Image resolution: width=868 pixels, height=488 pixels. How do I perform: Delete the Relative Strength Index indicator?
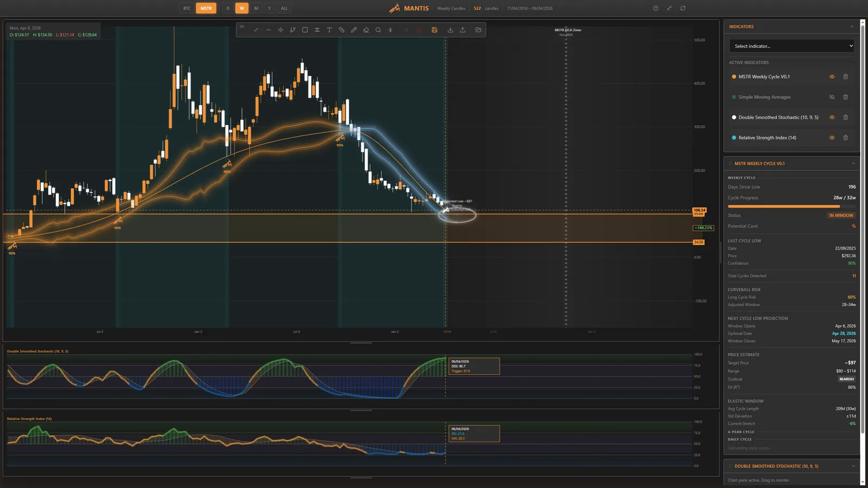click(845, 138)
